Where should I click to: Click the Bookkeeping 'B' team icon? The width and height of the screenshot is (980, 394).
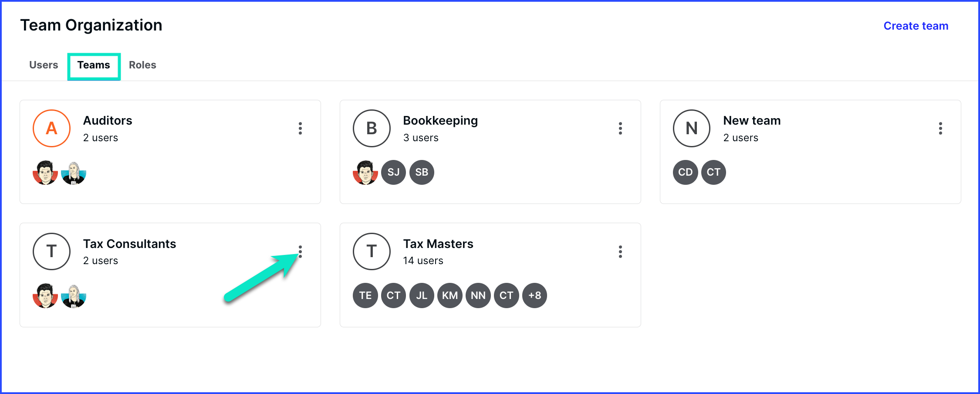pyautogui.click(x=372, y=128)
